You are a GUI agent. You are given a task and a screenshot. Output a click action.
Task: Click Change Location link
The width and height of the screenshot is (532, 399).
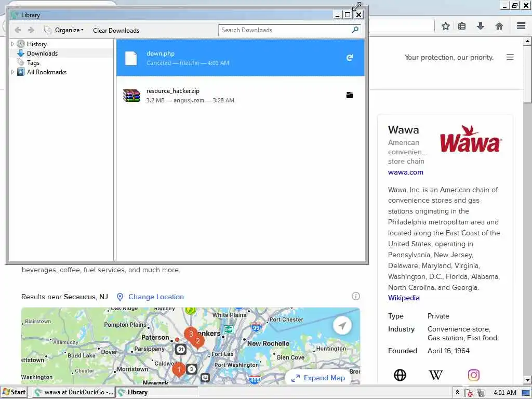click(156, 297)
